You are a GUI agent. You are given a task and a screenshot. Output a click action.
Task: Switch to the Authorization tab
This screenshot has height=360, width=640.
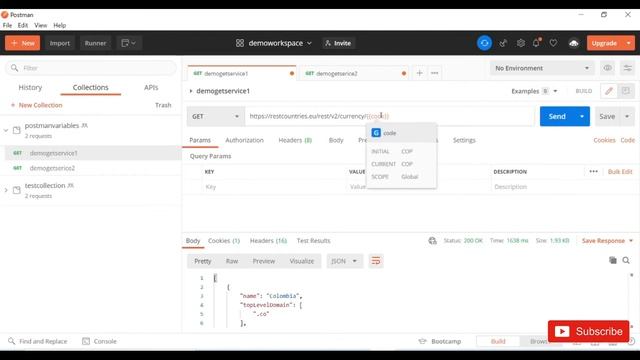[x=244, y=140]
